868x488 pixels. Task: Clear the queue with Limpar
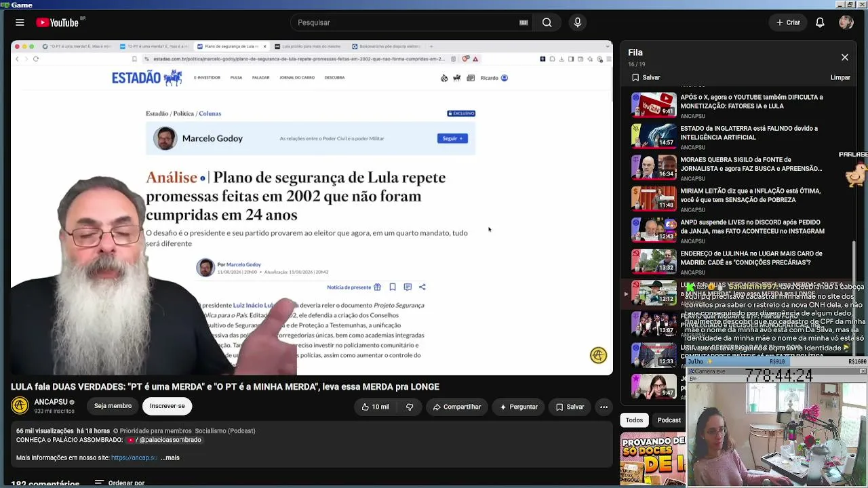tap(840, 77)
